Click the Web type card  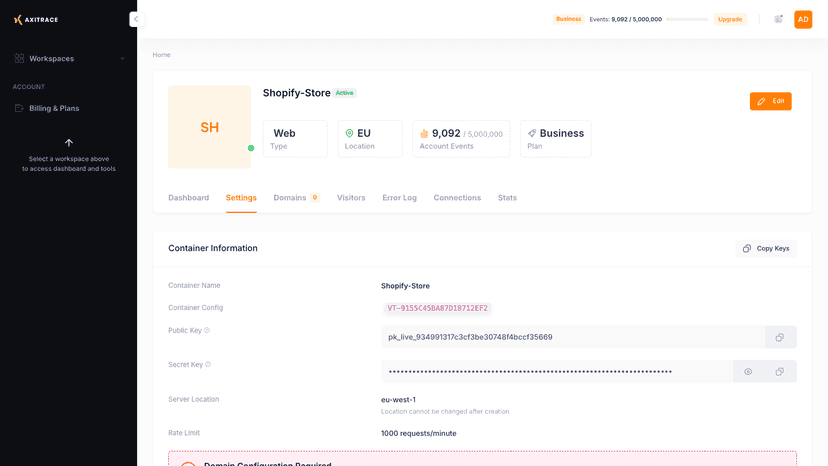295,139
